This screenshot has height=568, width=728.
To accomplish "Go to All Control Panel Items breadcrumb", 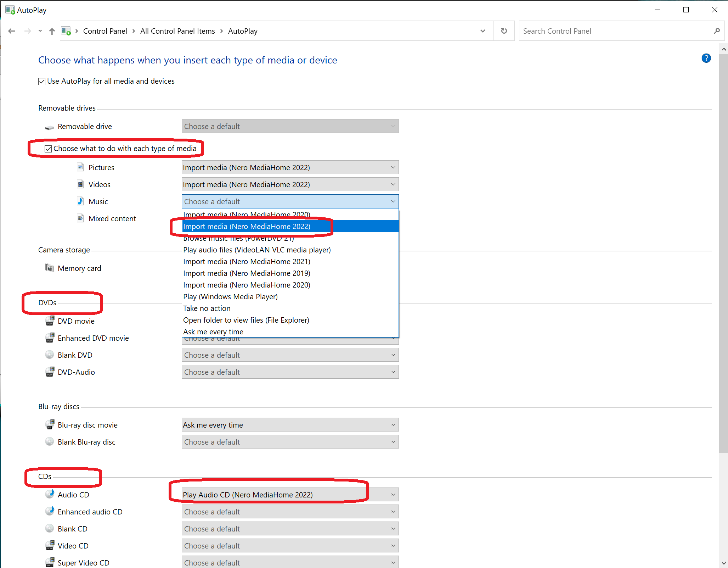I will (177, 31).
